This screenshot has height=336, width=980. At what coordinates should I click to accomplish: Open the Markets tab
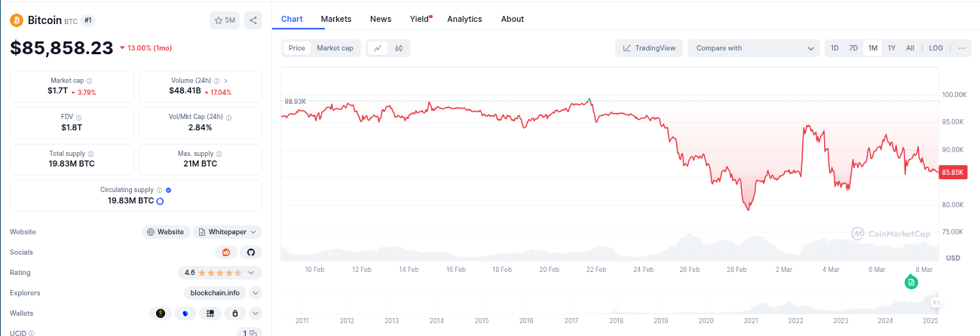[335, 19]
